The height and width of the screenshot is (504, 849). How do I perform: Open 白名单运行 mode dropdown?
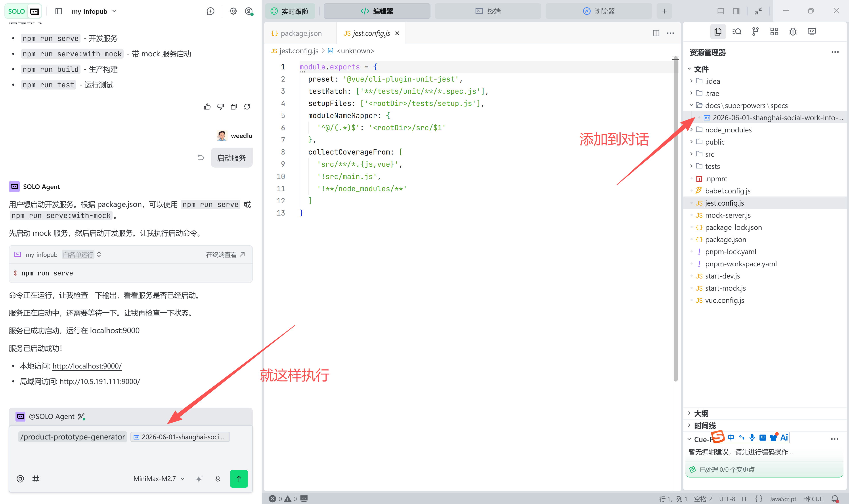click(x=82, y=254)
